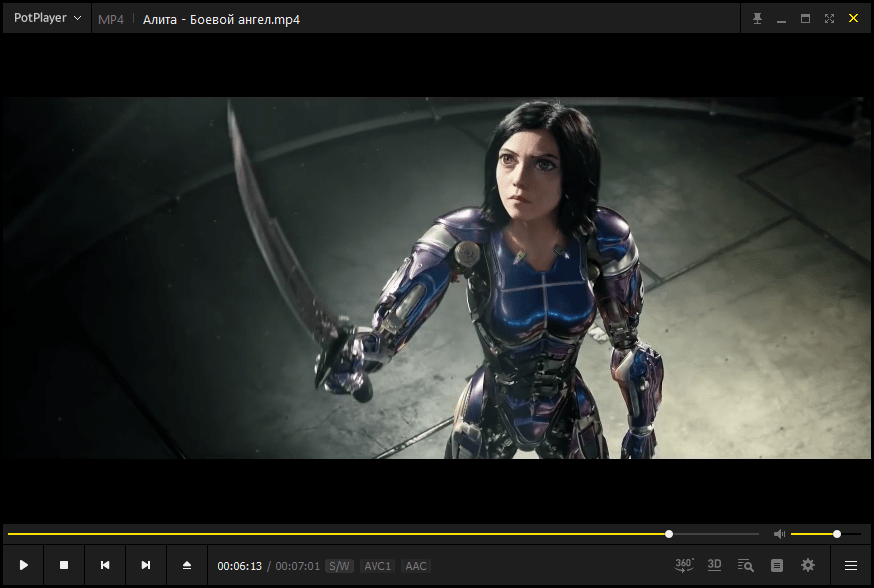Image resolution: width=874 pixels, height=588 pixels.
Task: Stop the video playback
Action: [64, 565]
